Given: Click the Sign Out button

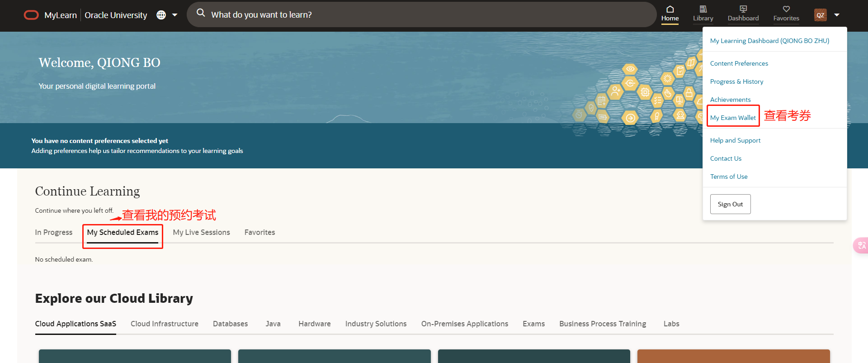Looking at the screenshot, I should click(x=730, y=204).
